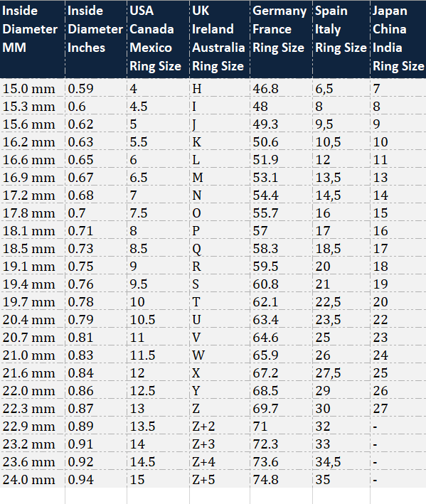Select the 'Inside Diameter MM' header cell
Viewport: 426px width, 504px height.
(x=33, y=38)
